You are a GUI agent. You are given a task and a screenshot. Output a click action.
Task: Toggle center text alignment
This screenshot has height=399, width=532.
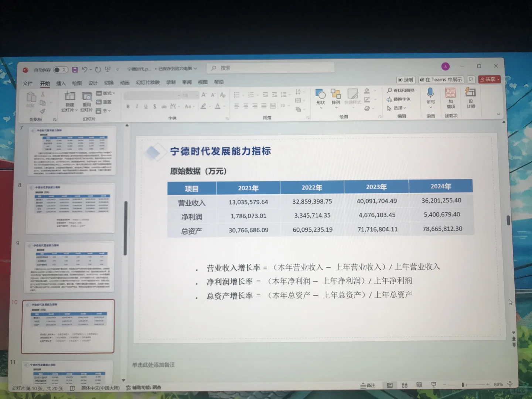coord(246,106)
